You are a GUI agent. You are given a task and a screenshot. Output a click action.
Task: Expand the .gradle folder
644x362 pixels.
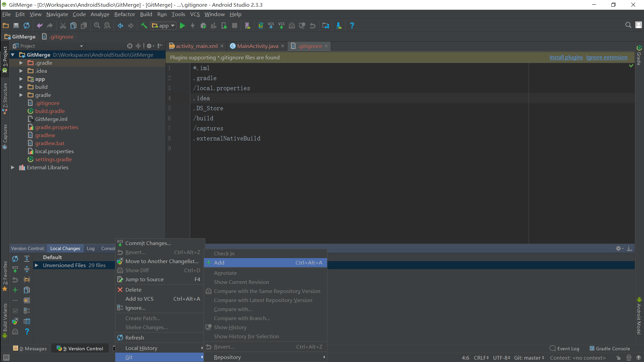pos(21,63)
